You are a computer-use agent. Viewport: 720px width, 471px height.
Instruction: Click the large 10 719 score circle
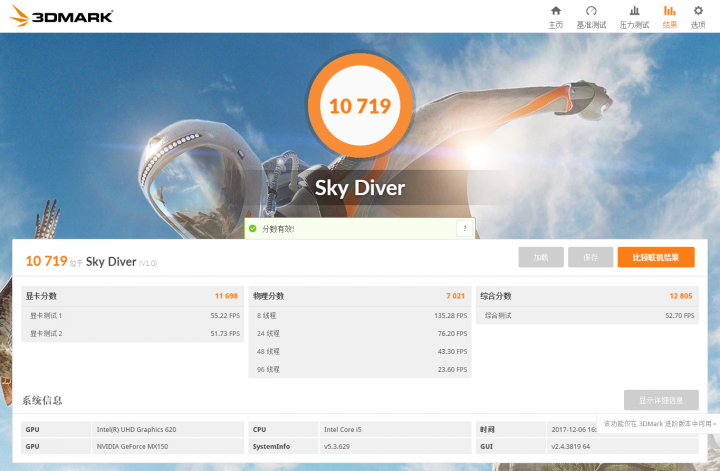360,106
